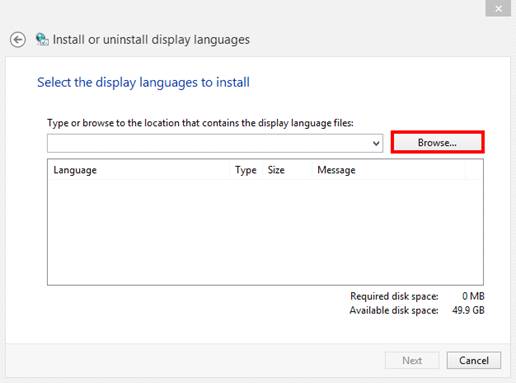
Task: Click the 'Available disk space' label
Action: pyautogui.click(x=394, y=310)
